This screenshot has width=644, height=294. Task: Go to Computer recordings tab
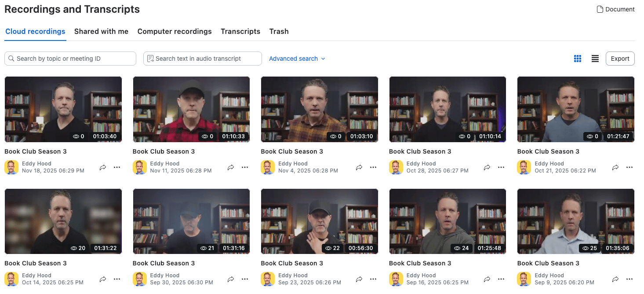coord(175,32)
